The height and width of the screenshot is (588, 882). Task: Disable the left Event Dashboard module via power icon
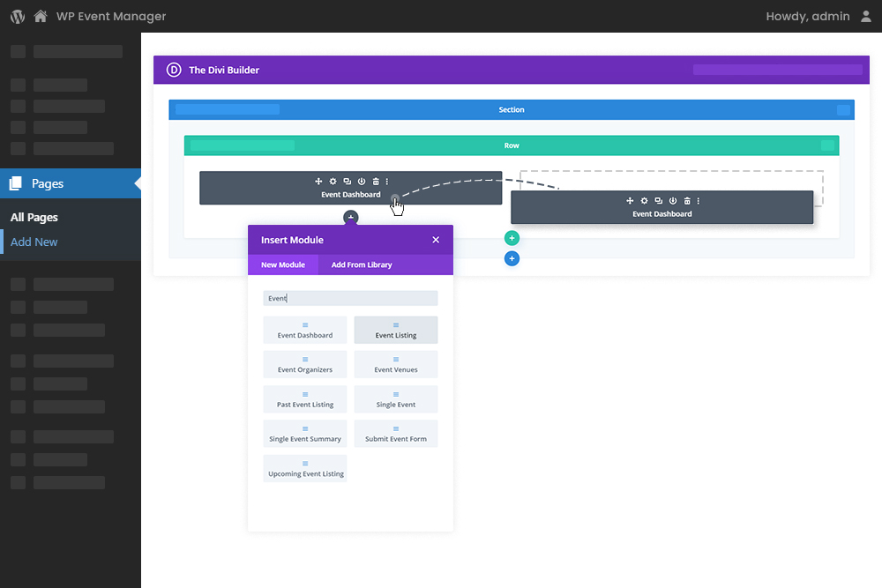362,182
